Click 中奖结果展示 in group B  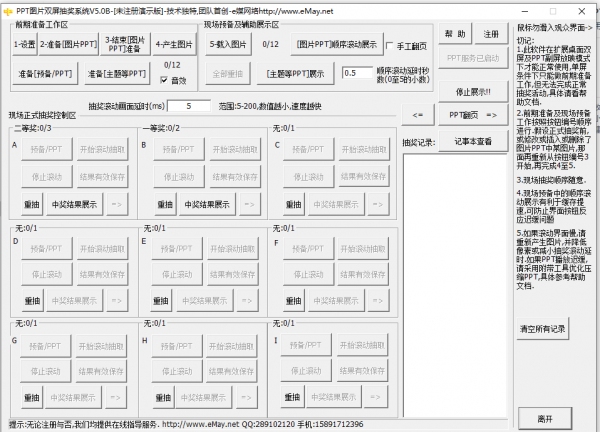(x=207, y=204)
